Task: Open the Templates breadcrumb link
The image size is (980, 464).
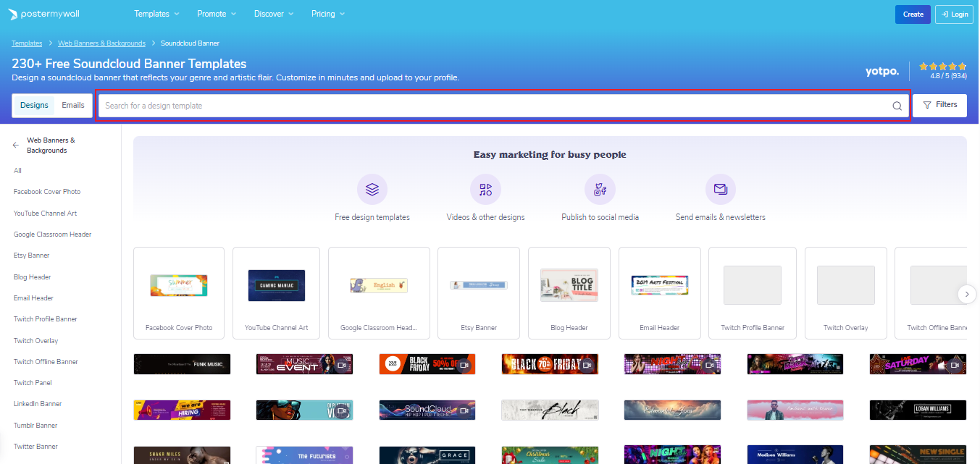Action: pos(26,43)
